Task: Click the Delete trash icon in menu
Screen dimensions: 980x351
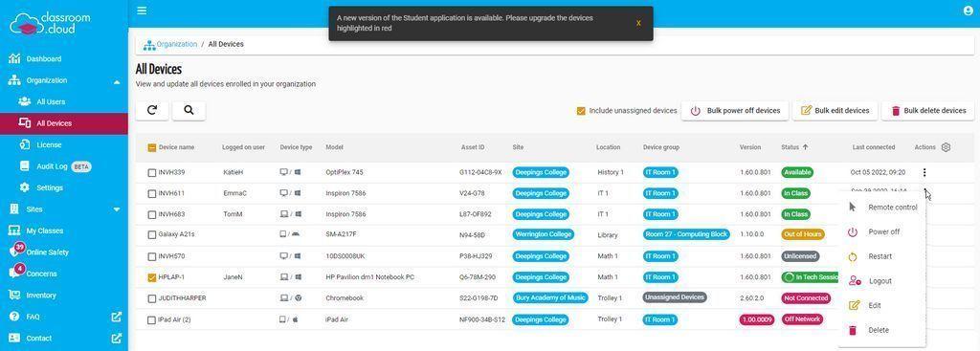Action: (x=853, y=330)
